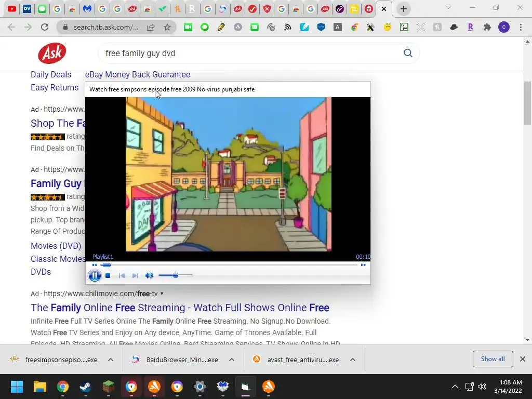Switch to the YouTube tab
532x399 pixels.
click(12, 9)
